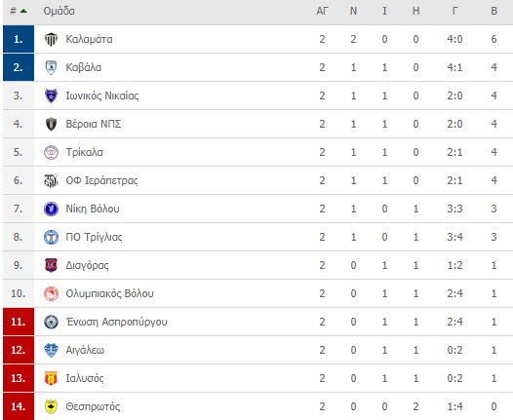The image size is (513, 420).
Task: Click the green sort arrow next to #
Action: [23, 11]
